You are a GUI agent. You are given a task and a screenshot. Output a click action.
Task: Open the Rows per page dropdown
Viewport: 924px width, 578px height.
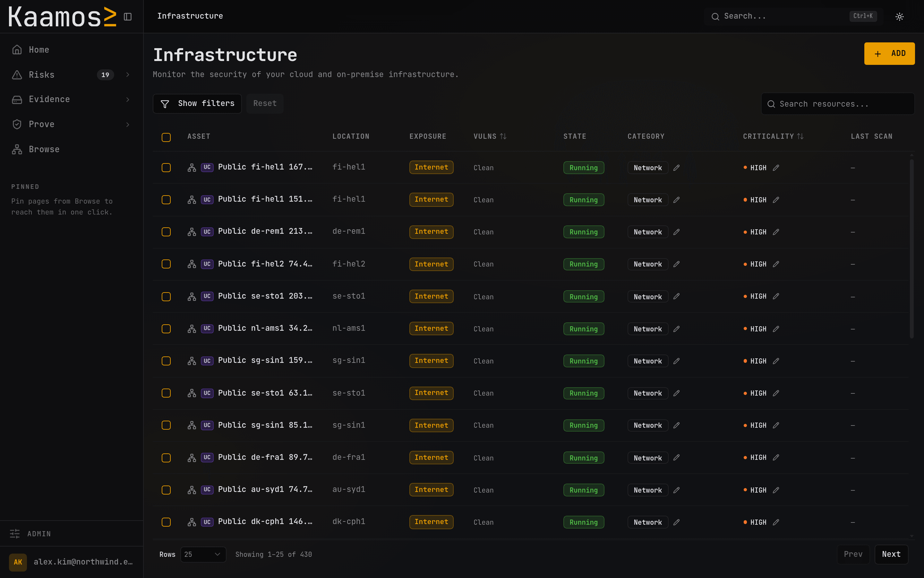(203, 554)
